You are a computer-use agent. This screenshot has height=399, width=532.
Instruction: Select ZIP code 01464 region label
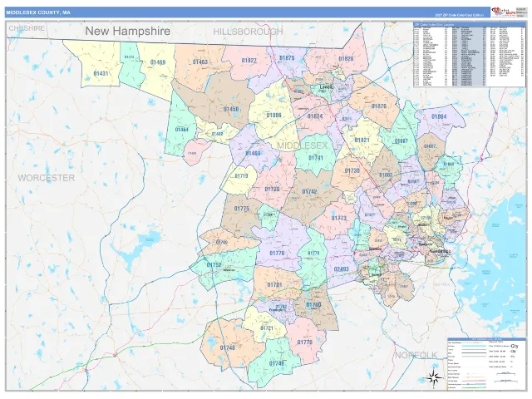tap(181, 130)
